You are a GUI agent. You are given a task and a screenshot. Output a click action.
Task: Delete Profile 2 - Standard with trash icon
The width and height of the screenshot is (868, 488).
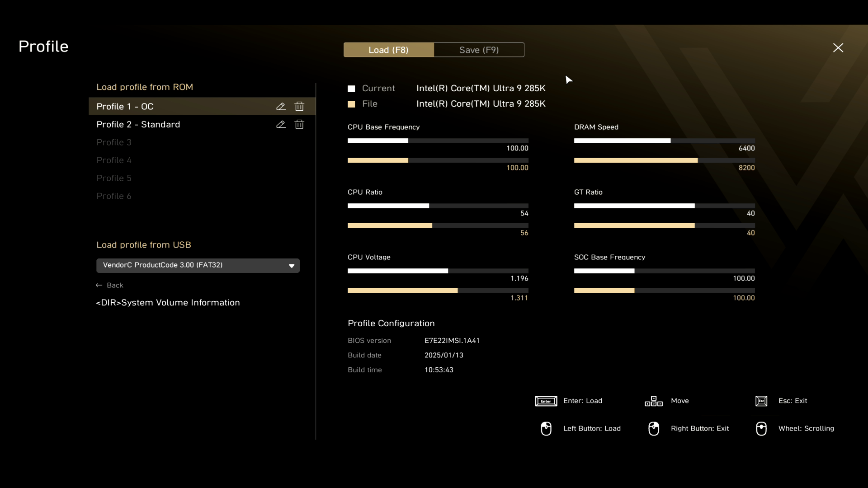coord(299,124)
